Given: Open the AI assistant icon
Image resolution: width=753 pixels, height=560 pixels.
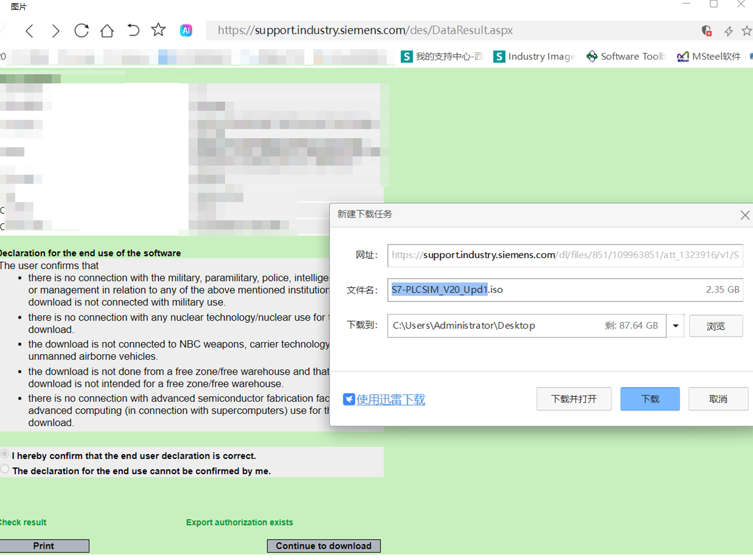Looking at the screenshot, I should (x=186, y=30).
